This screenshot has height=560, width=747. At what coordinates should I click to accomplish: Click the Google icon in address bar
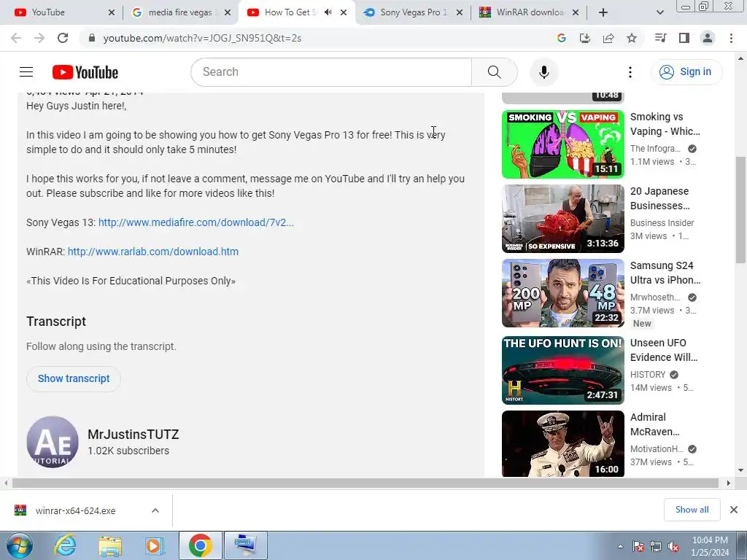point(562,38)
